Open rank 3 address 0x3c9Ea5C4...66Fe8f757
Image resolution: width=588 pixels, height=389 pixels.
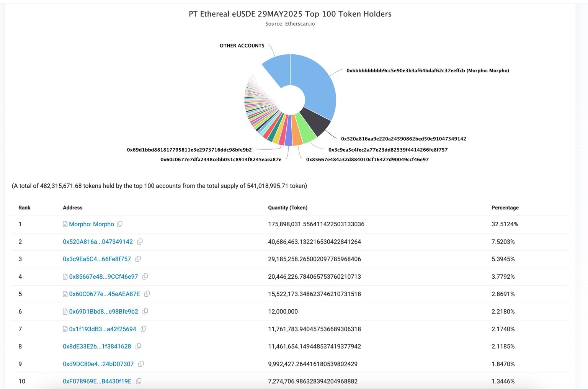pos(96,259)
